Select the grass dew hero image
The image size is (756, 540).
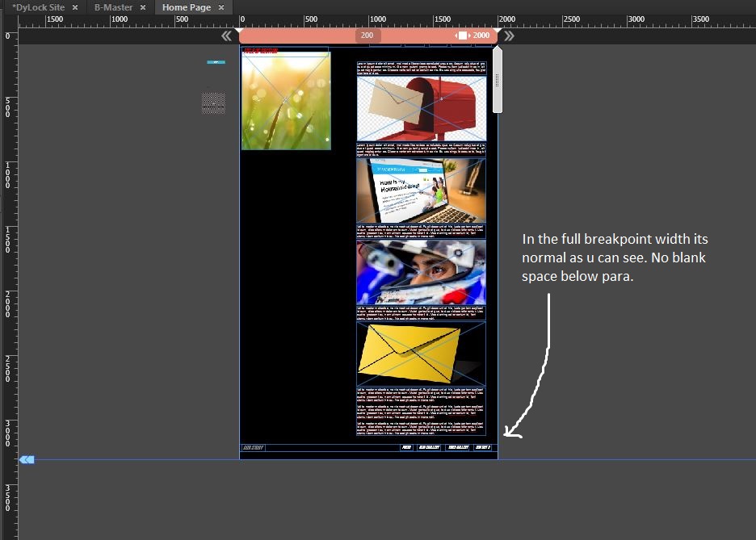point(286,99)
